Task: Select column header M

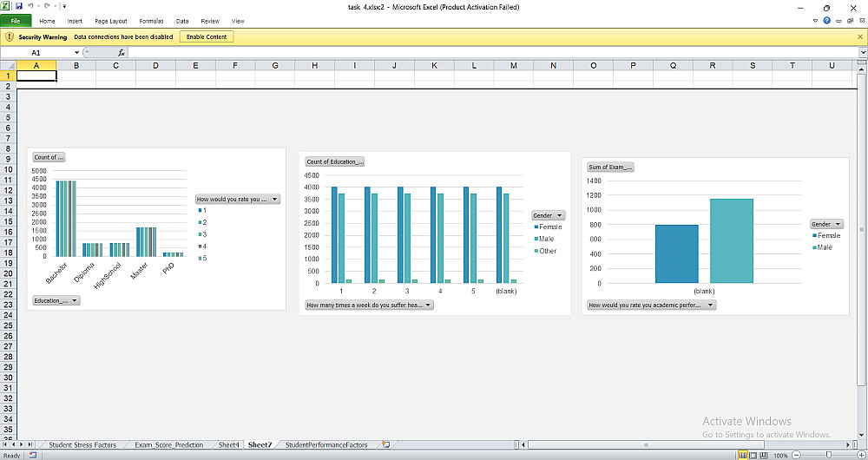Action: coord(514,65)
